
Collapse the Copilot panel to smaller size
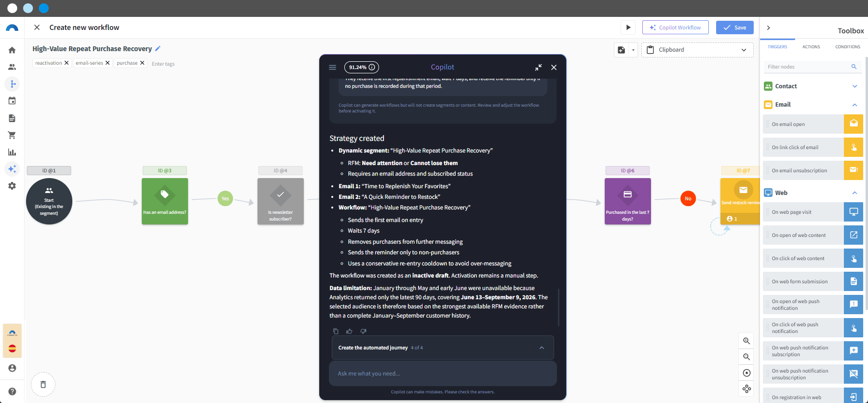(538, 67)
